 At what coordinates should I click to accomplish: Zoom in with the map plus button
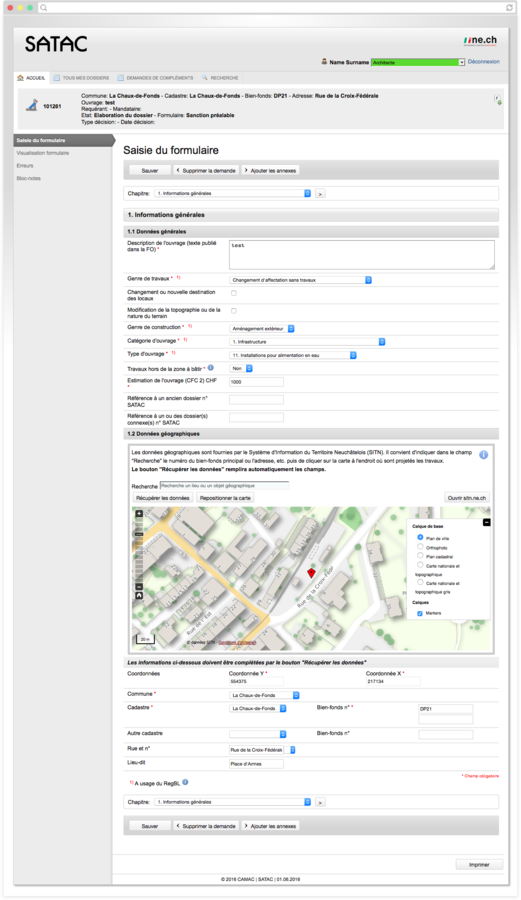click(x=139, y=514)
